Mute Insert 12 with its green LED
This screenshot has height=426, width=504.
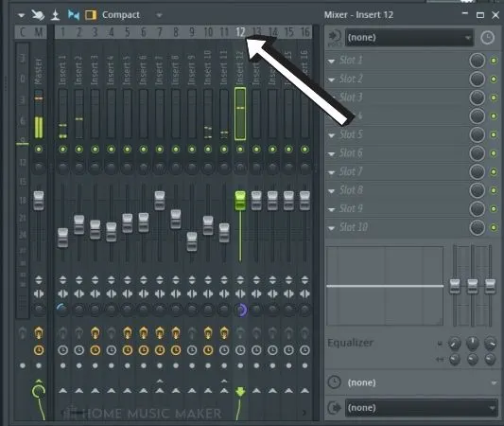coord(240,150)
